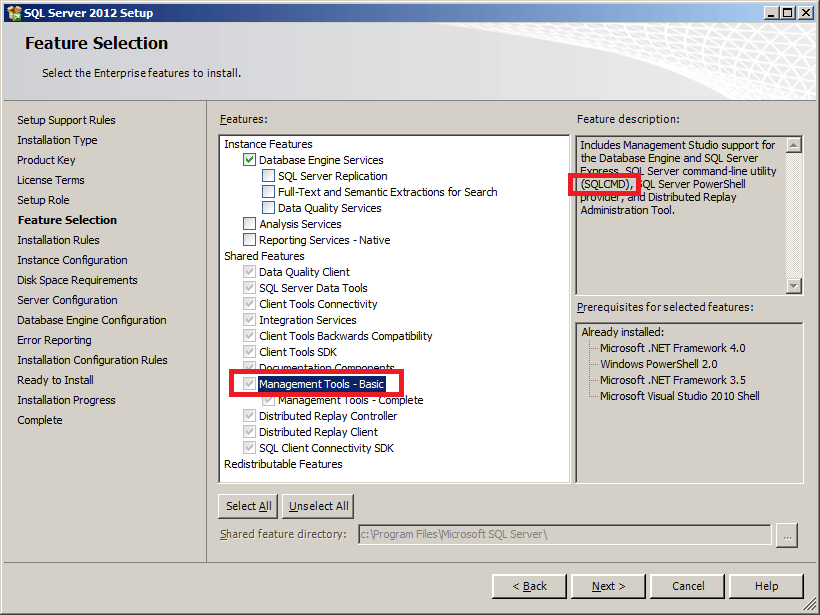Click Instance Features group label
Image resolution: width=820 pixels, height=615 pixels.
click(268, 144)
